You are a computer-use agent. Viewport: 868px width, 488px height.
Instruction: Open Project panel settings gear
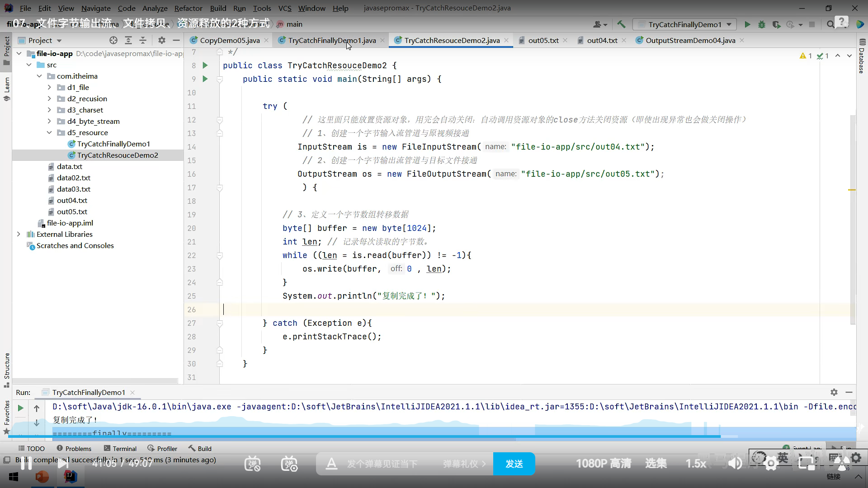tap(161, 40)
